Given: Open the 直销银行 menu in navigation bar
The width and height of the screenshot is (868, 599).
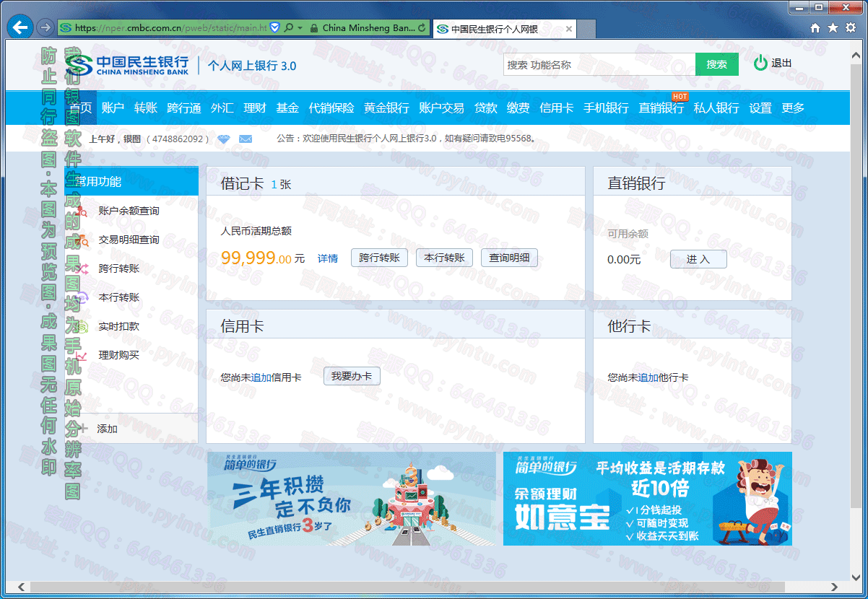Looking at the screenshot, I should click(x=661, y=108).
